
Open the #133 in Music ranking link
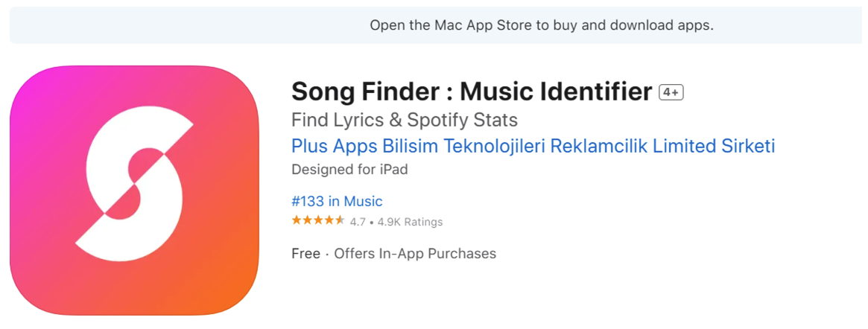point(337,201)
